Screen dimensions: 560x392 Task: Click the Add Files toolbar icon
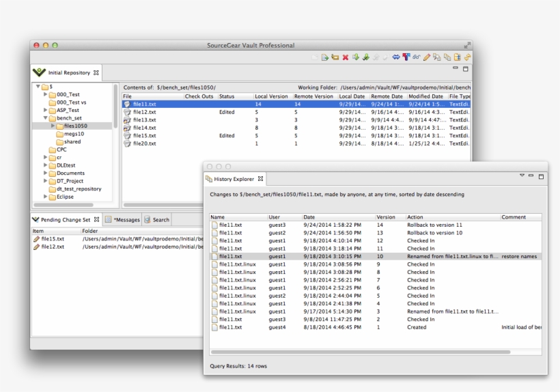[324, 57]
